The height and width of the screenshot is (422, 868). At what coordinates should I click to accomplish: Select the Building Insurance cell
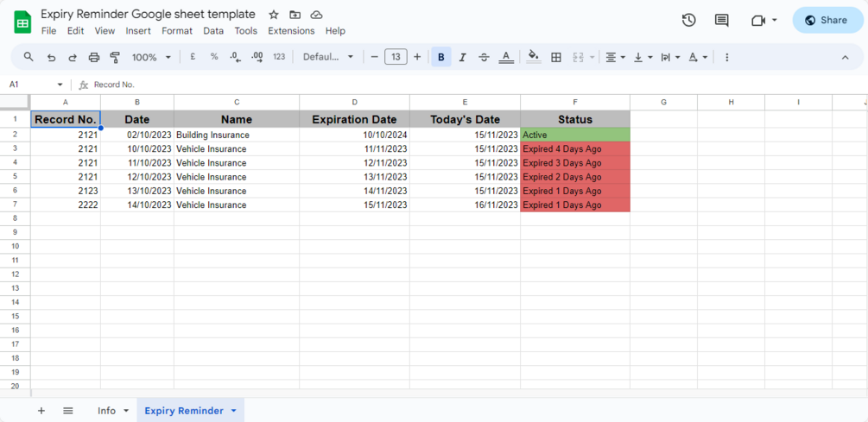[237, 135]
